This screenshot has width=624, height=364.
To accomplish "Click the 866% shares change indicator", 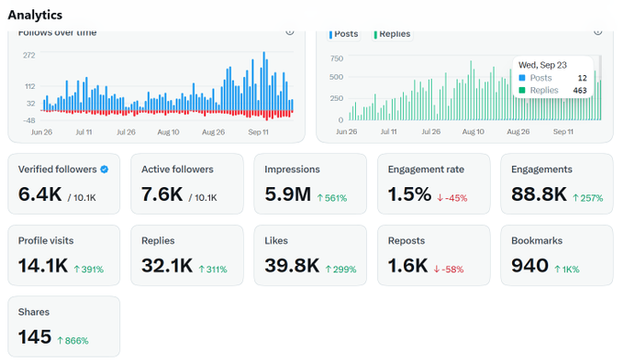I will pyautogui.click(x=72, y=341).
